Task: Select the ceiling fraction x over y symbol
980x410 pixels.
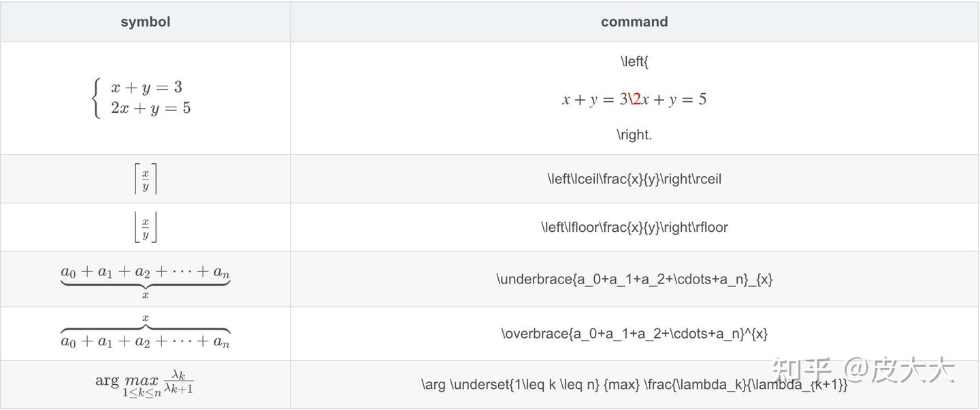Action: 145,179
